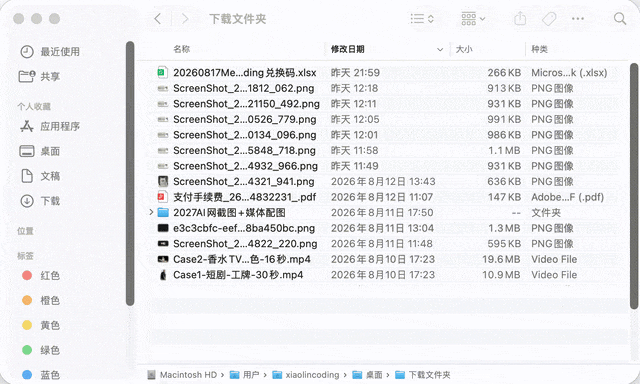This screenshot has width=640, height=384.
Task: Click the 10.9 MB size cell
Action: [x=501, y=275]
